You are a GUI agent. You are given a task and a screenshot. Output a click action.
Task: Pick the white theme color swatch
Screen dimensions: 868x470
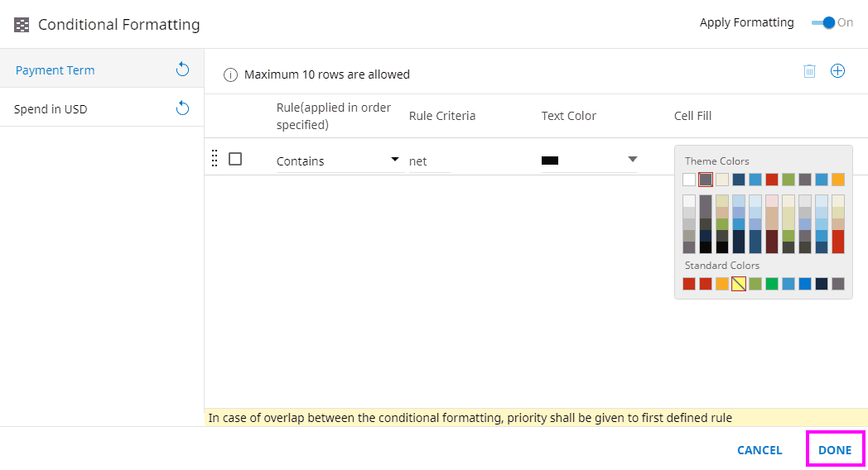tap(689, 180)
